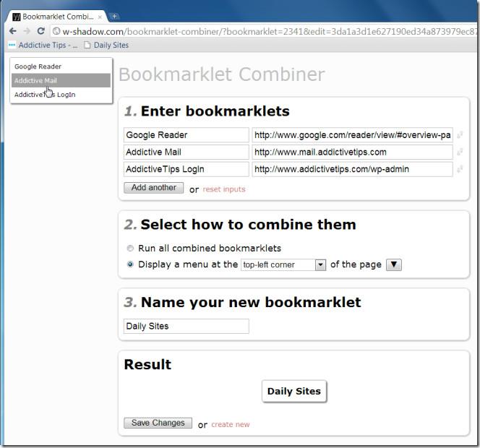Image resolution: width=480 pixels, height=448 pixels.
Task: Click the icon beside the Google Reader URL
Action: point(460,135)
